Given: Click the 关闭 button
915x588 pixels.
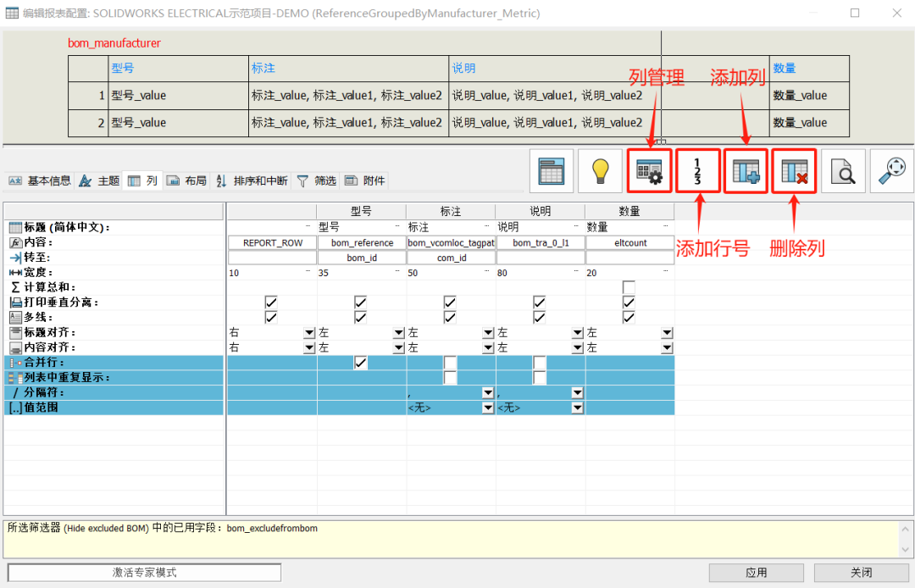Looking at the screenshot, I should [861, 572].
